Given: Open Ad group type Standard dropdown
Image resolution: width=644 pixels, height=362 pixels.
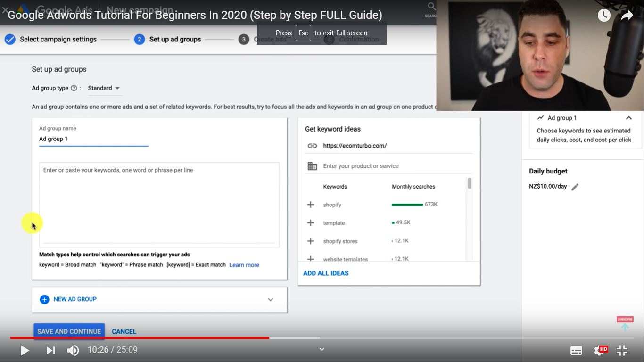Looking at the screenshot, I should [x=104, y=88].
